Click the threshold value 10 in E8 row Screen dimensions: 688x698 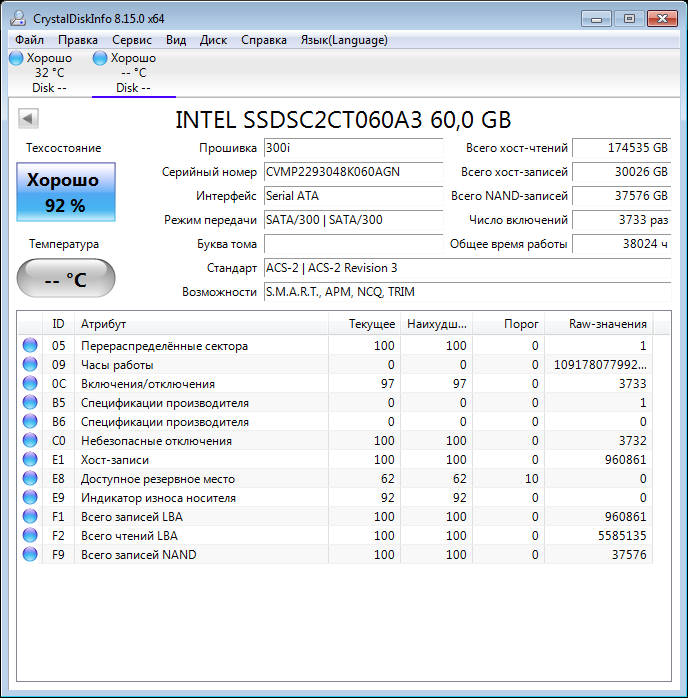pyautogui.click(x=531, y=479)
